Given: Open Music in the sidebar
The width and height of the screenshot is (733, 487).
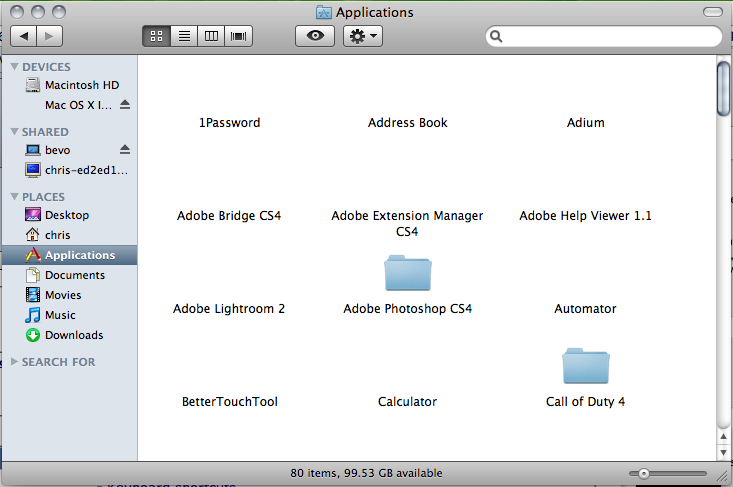Looking at the screenshot, I should (70, 315).
